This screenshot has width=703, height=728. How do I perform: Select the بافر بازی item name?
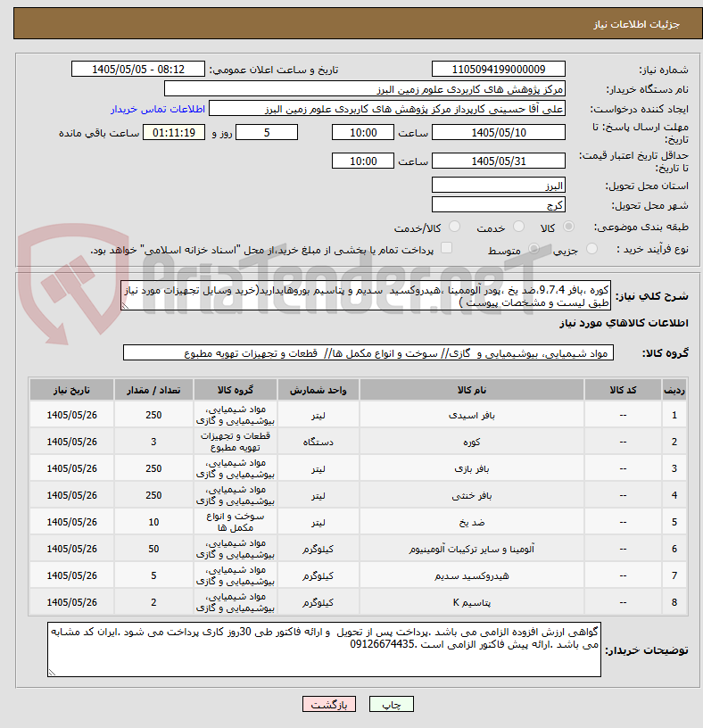(472, 469)
